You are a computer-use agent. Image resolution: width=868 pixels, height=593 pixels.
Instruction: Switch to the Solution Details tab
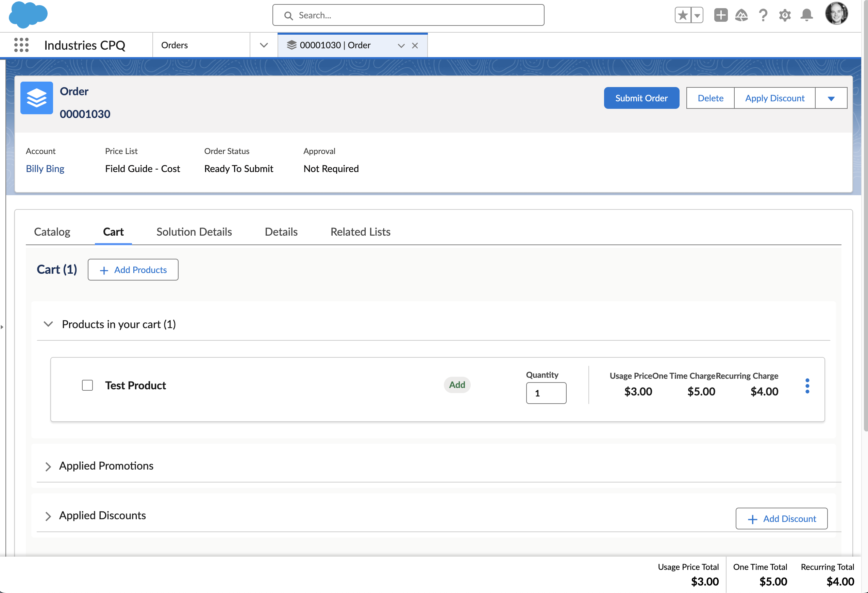[x=194, y=232]
